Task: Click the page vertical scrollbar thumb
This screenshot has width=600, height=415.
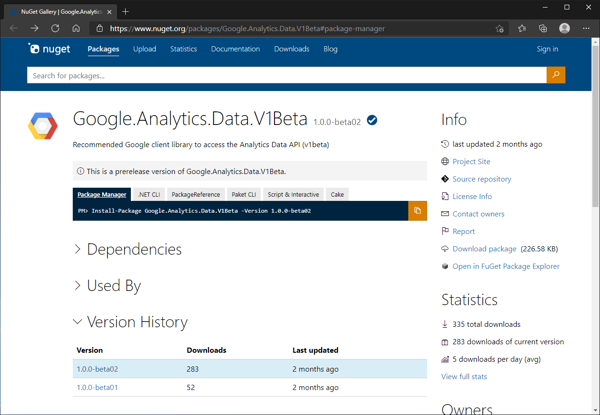Action: pyautogui.click(x=595, y=126)
